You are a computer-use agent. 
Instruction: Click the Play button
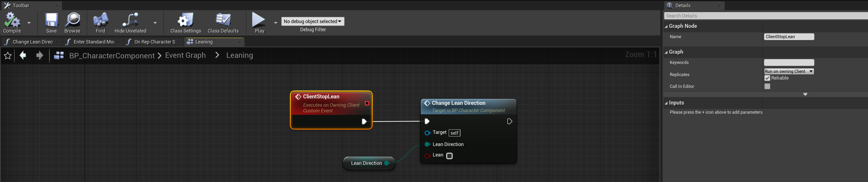tap(259, 23)
